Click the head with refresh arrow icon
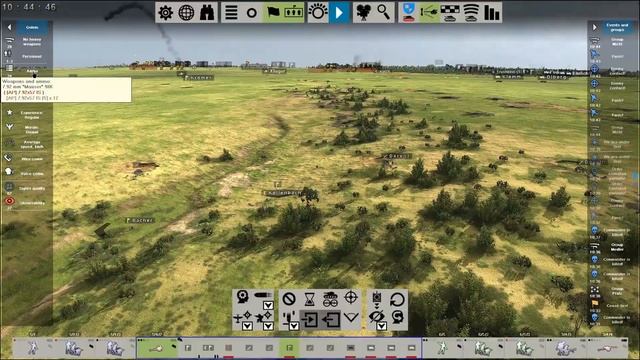This screenshot has height=360, width=640. click(397, 317)
